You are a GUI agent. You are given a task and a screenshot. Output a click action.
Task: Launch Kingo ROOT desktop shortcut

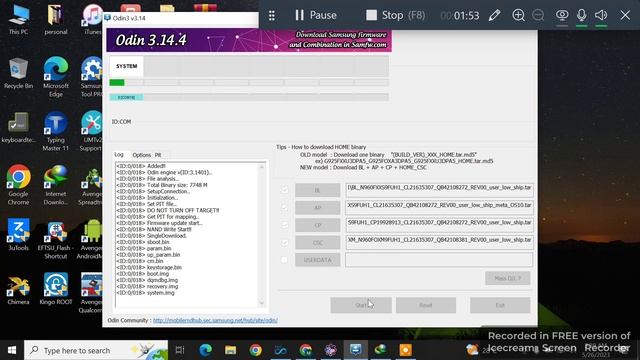click(56, 289)
